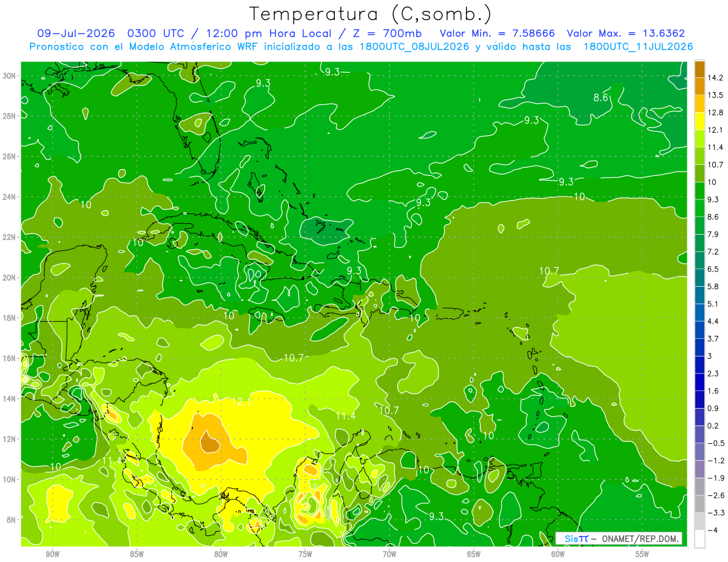The width and height of the screenshot is (728, 562).
Task: Click the '28N' latitude axis label
Action: [x=10, y=116]
